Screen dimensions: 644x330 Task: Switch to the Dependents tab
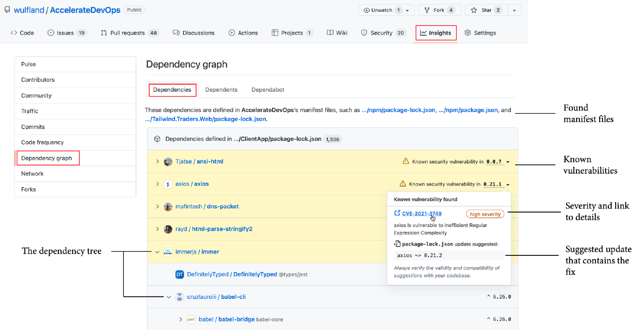pos(221,90)
